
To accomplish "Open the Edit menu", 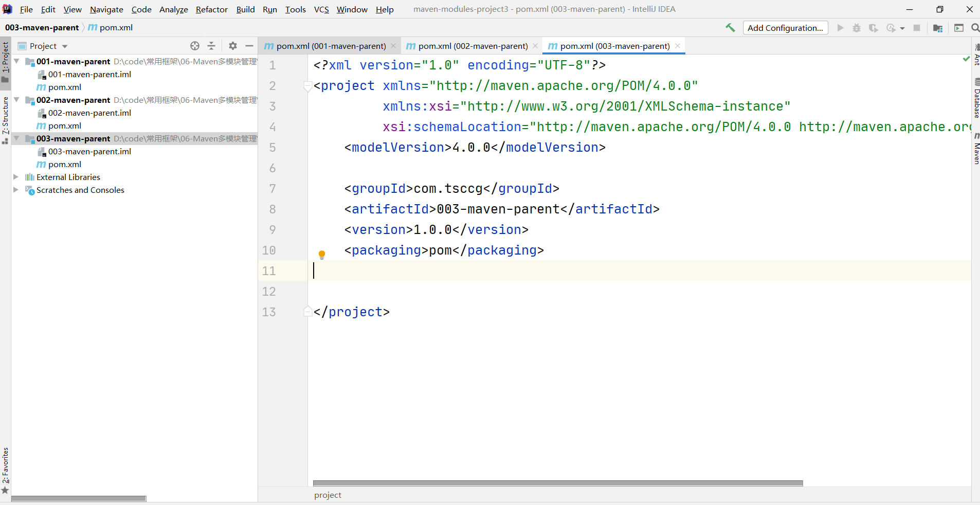I will click(48, 9).
